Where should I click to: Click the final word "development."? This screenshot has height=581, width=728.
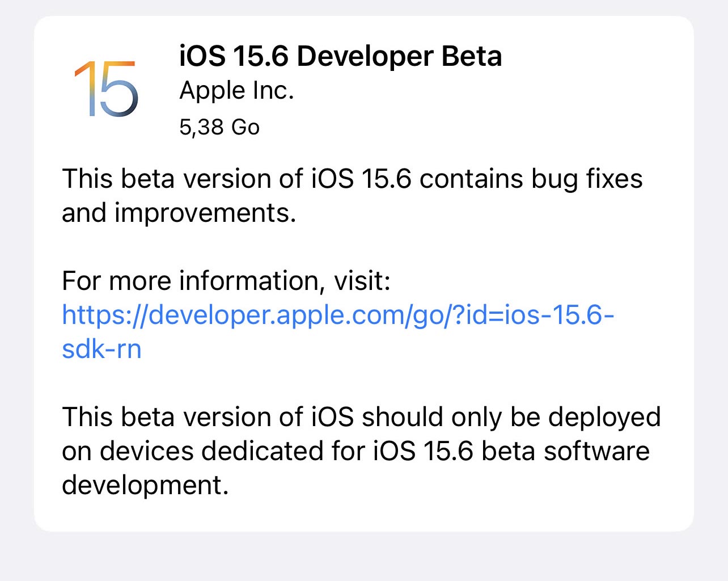pos(145,485)
